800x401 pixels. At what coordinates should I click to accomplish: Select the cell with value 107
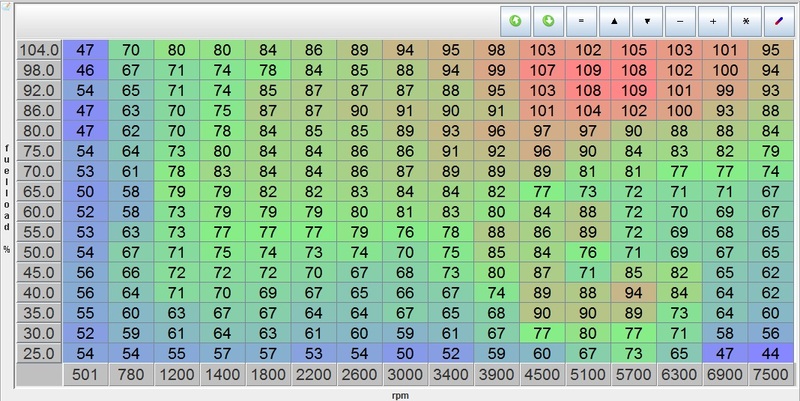(x=542, y=70)
